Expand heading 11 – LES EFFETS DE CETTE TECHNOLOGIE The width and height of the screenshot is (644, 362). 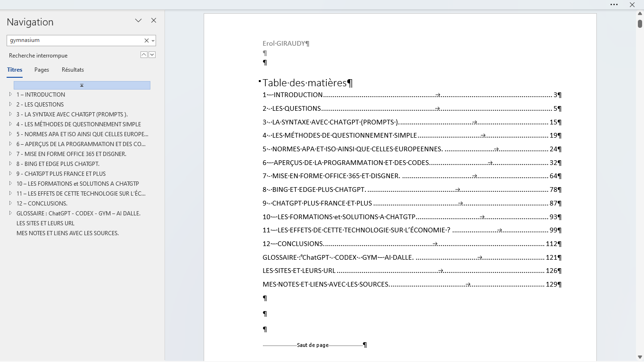pos(10,193)
